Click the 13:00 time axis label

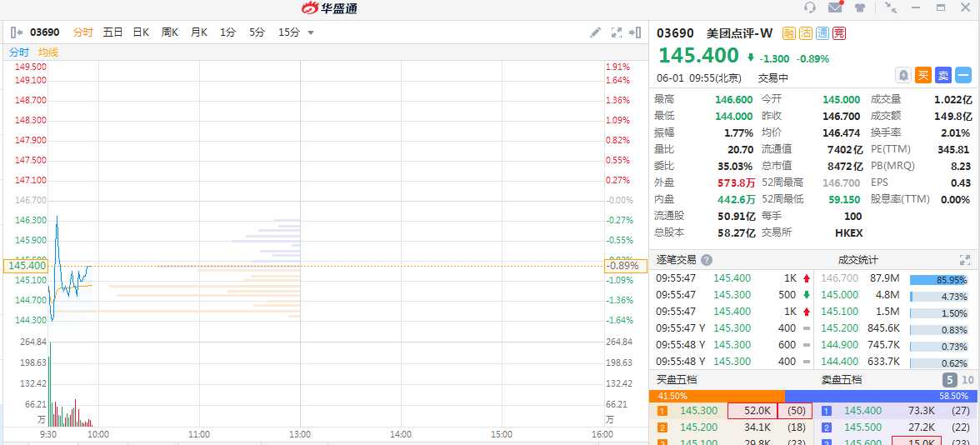point(300,433)
